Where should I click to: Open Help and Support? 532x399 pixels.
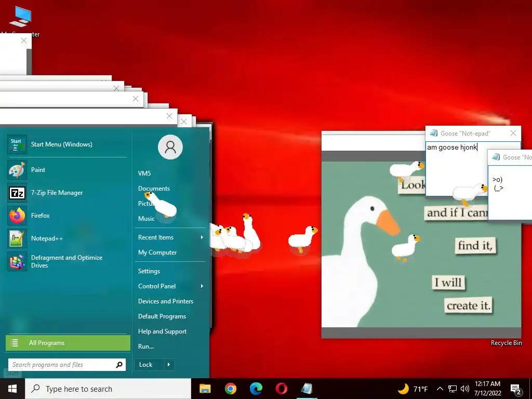coord(162,331)
